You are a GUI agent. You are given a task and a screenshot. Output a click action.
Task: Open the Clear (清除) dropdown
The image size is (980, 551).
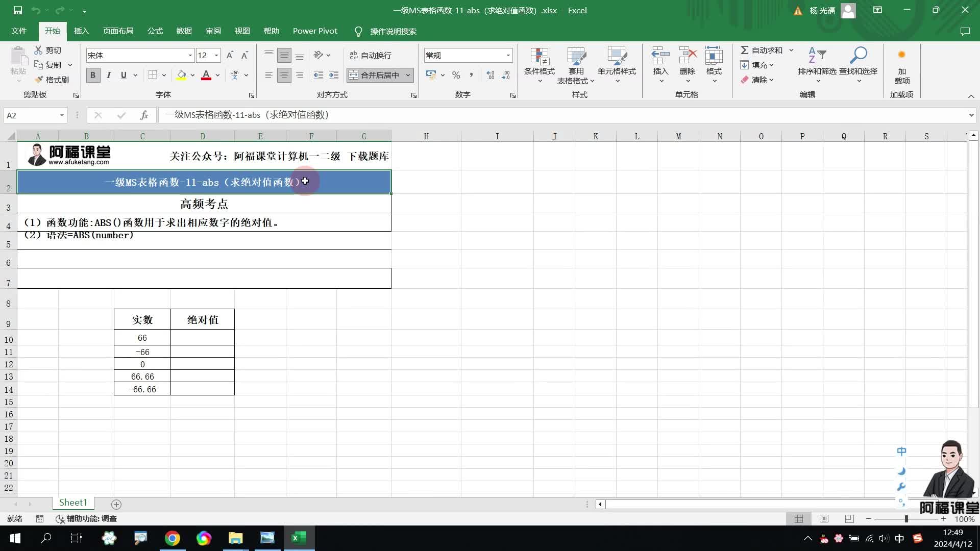pyautogui.click(x=757, y=80)
